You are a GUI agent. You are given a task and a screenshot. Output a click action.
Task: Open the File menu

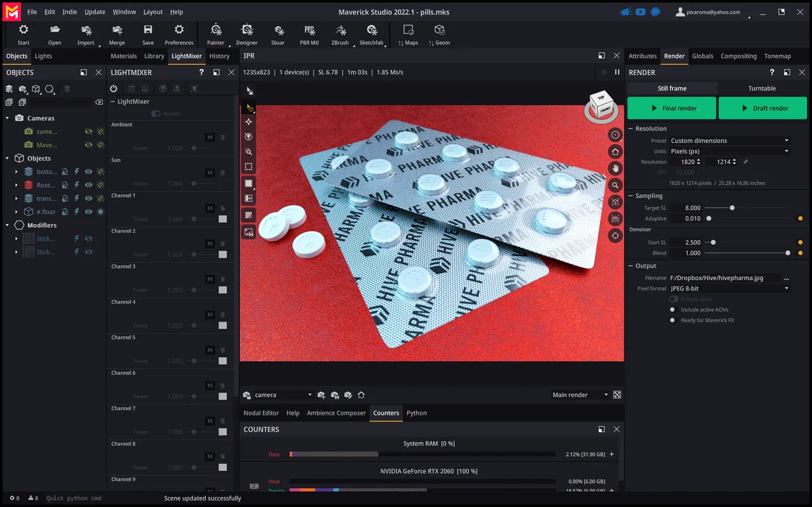[32, 12]
